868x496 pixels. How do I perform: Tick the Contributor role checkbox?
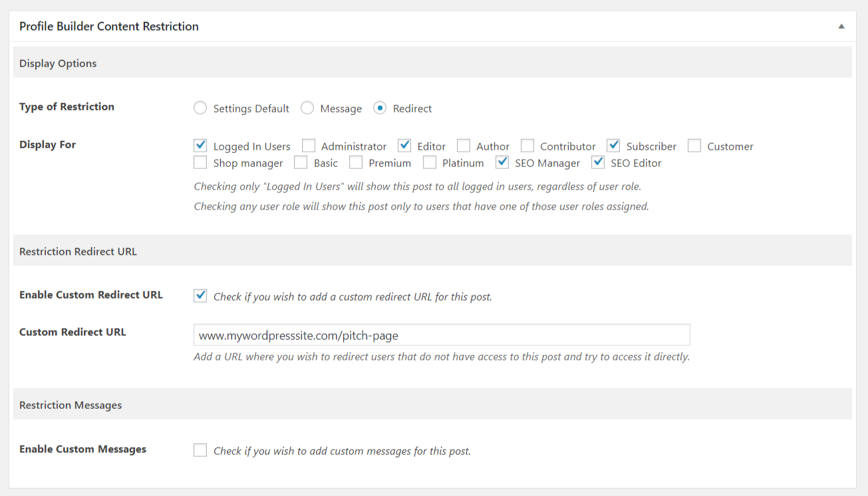[527, 145]
